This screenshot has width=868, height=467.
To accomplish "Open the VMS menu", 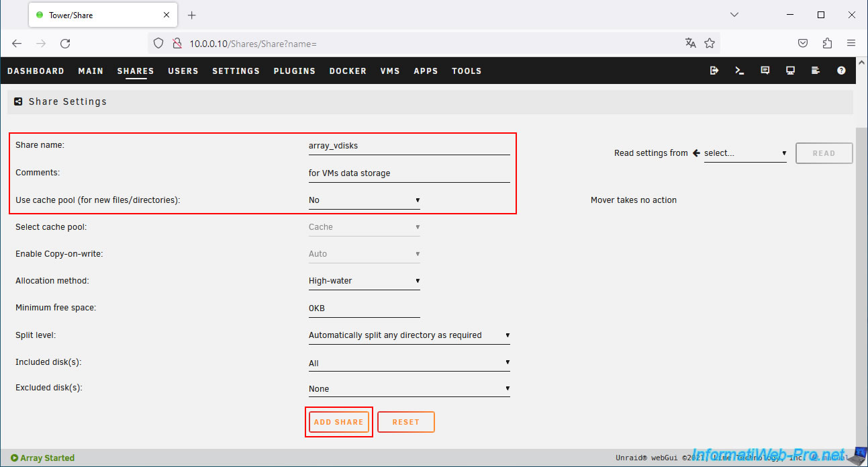I will click(390, 71).
